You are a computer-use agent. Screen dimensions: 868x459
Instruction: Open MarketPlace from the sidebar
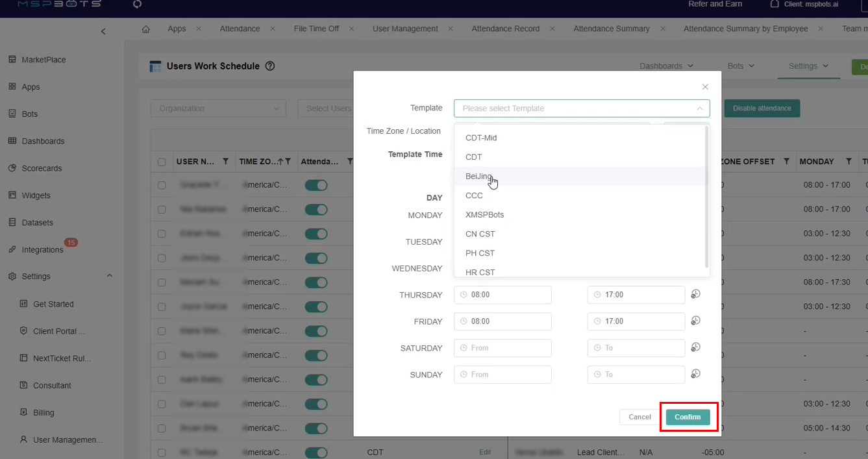(43, 60)
